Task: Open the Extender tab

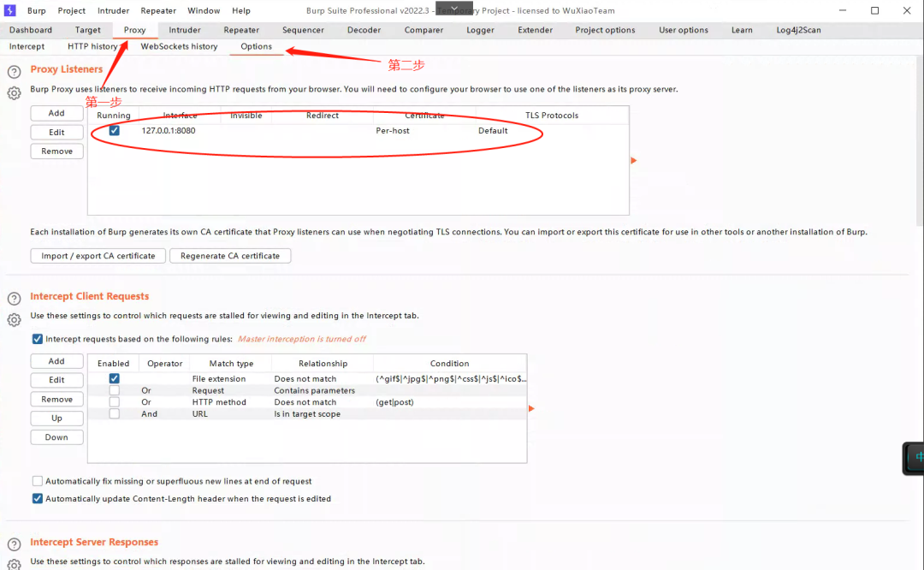Action: [x=535, y=30]
